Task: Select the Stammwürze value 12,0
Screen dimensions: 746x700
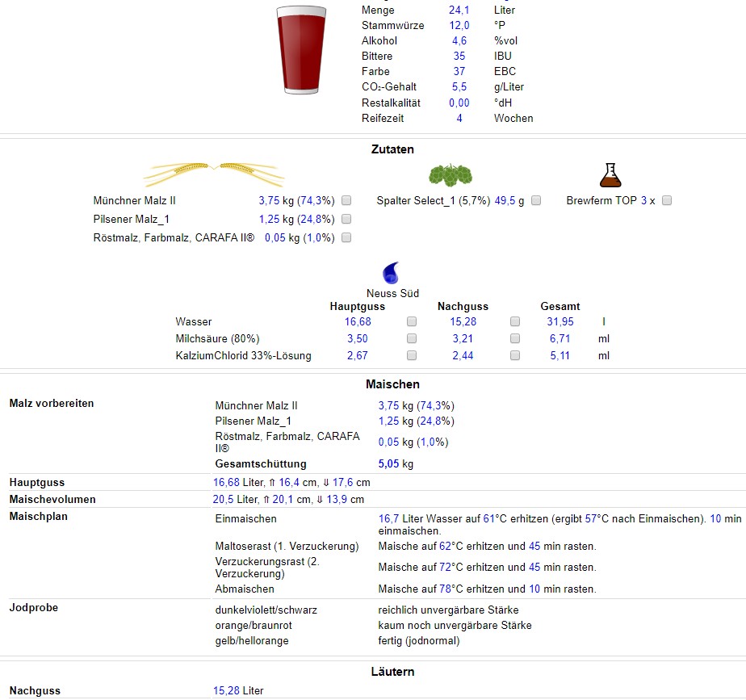Action: point(459,26)
